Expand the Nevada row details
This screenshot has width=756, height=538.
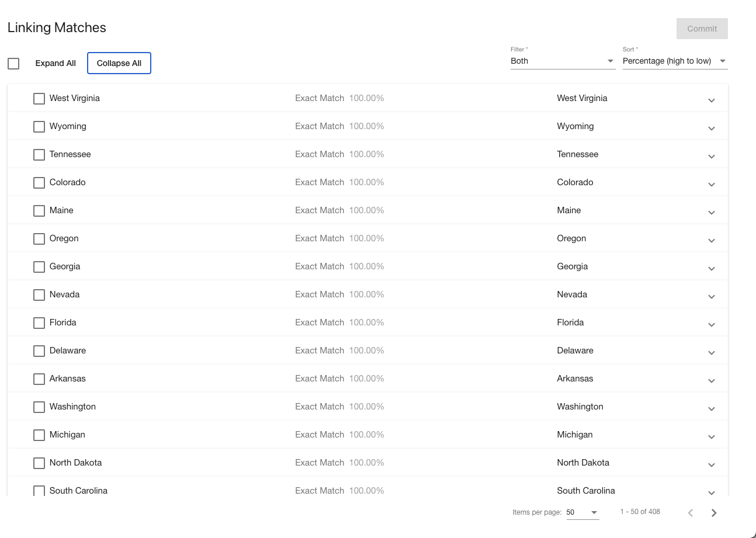(x=711, y=296)
